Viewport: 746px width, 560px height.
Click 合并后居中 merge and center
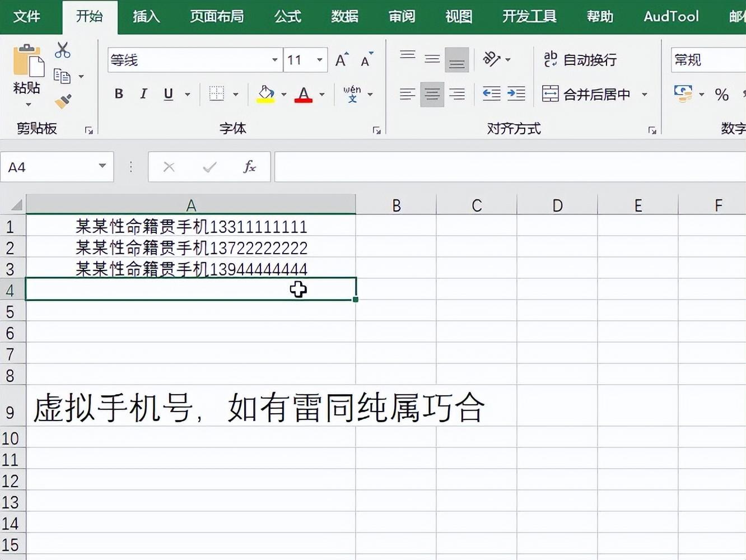click(586, 94)
